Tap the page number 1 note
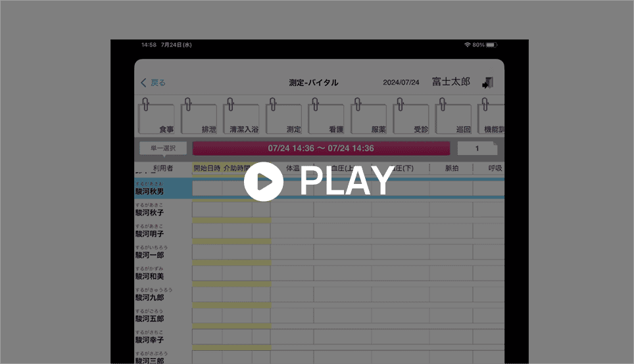 point(477,148)
